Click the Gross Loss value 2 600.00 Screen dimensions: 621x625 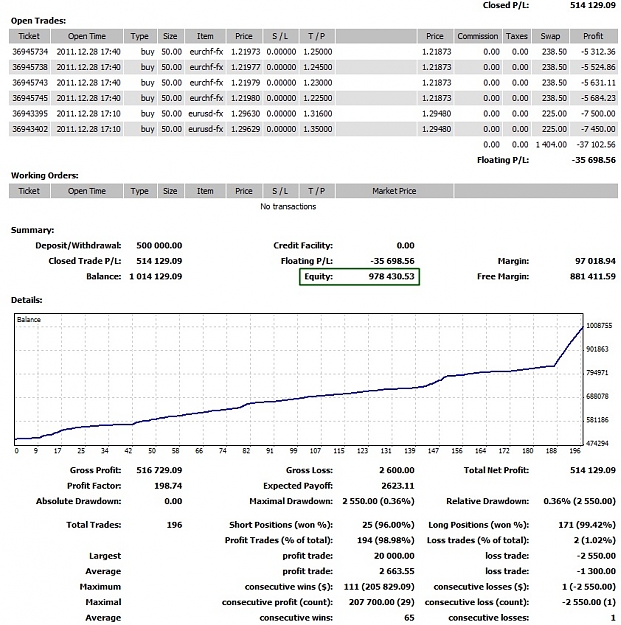tap(397, 470)
